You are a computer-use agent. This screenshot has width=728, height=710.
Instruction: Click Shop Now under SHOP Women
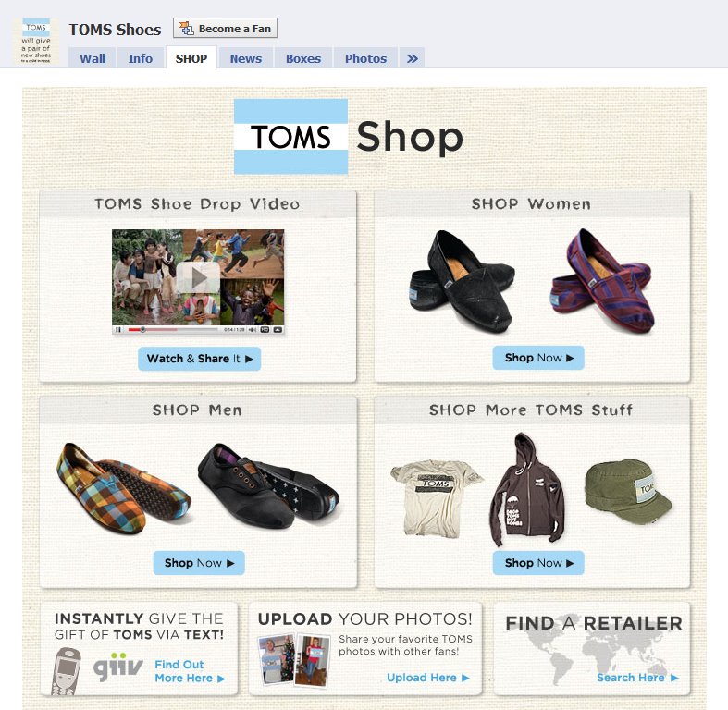tap(538, 358)
